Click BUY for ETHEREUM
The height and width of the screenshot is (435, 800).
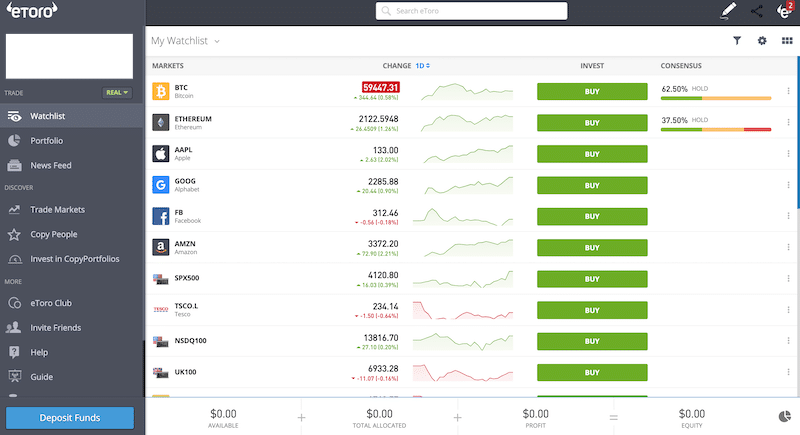point(592,123)
